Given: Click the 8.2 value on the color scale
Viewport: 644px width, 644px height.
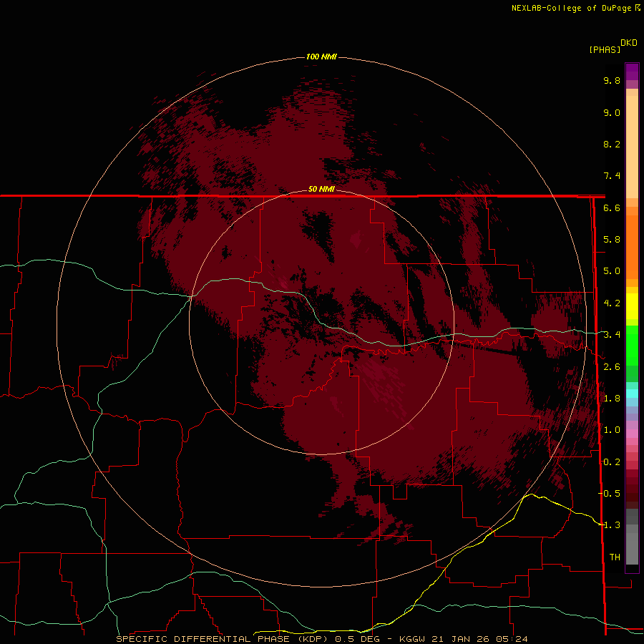Looking at the screenshot, I should [x=612, y=144].
